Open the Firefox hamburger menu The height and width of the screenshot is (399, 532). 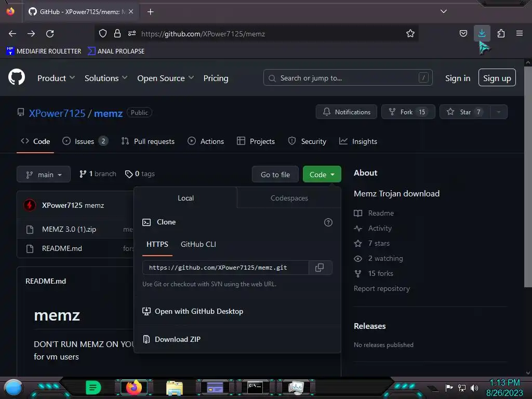pos(520,33)
